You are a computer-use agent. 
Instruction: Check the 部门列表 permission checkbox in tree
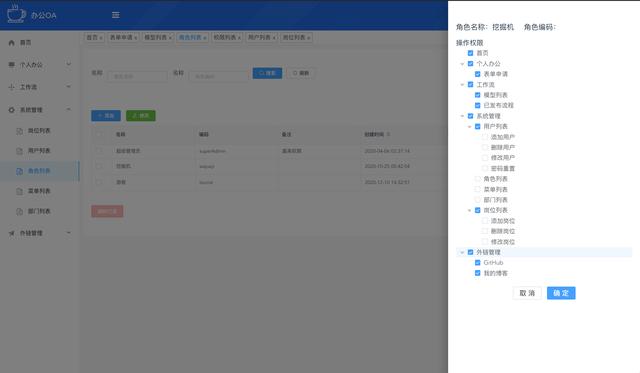click(478, 200)
